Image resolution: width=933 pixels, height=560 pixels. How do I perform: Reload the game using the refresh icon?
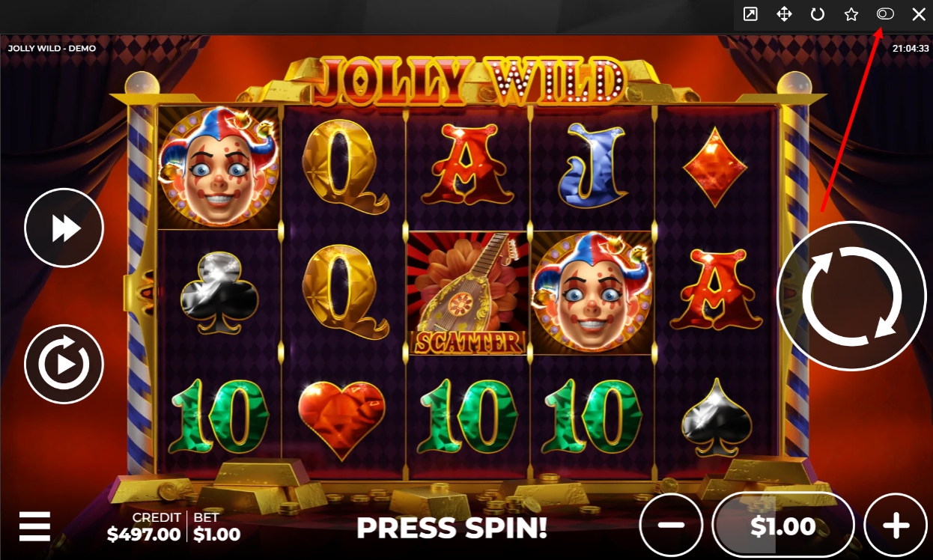coord(818,14)
